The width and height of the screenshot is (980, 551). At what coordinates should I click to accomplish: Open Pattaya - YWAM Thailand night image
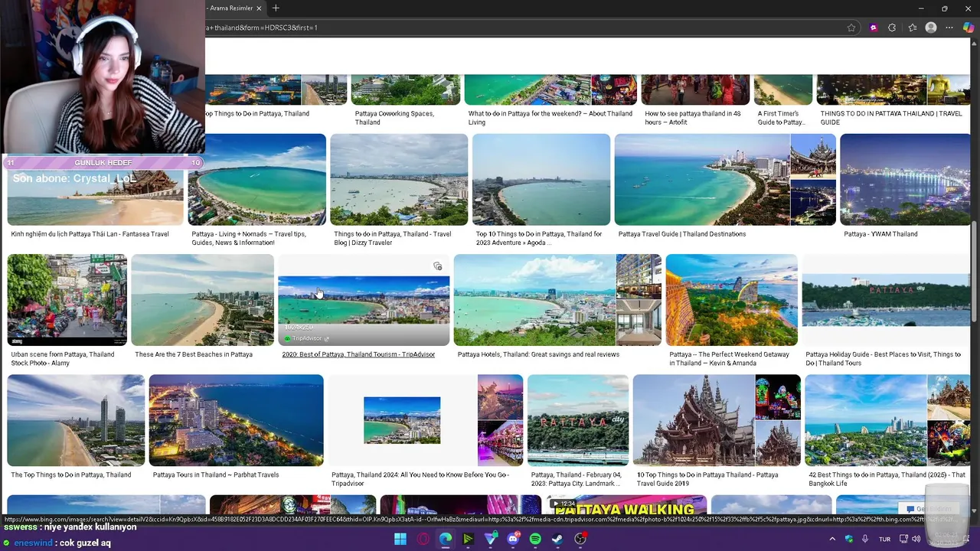(905, 180)
